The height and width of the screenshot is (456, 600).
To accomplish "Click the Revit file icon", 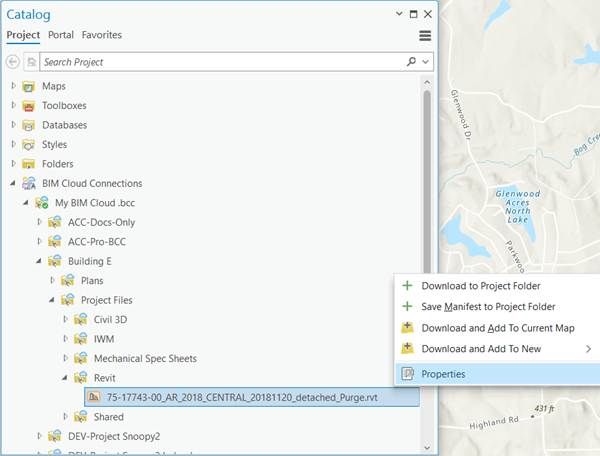I will click(94, 397).
